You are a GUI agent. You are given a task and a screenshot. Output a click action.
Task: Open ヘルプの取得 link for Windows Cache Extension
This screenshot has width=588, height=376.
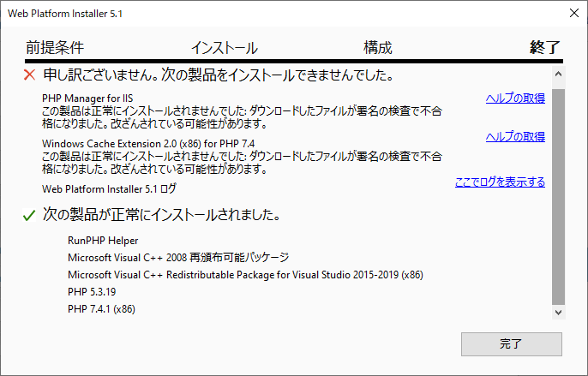click(515, 136)
